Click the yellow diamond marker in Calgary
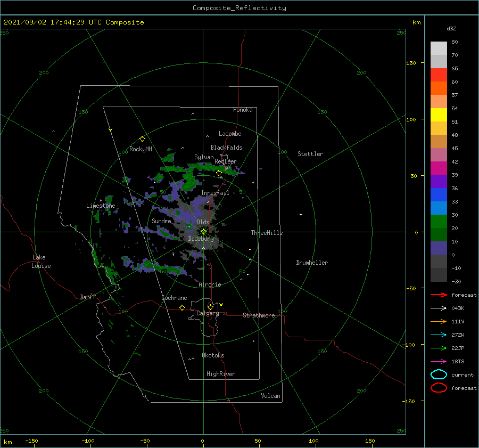The width and height of the screenshot is (479, 448). [x=210, y=307]
